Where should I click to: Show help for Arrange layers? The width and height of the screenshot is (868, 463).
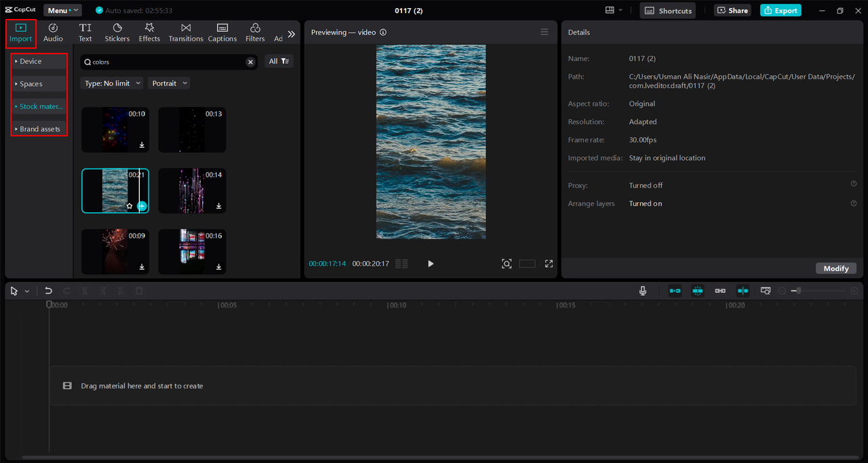pos(854,203)
